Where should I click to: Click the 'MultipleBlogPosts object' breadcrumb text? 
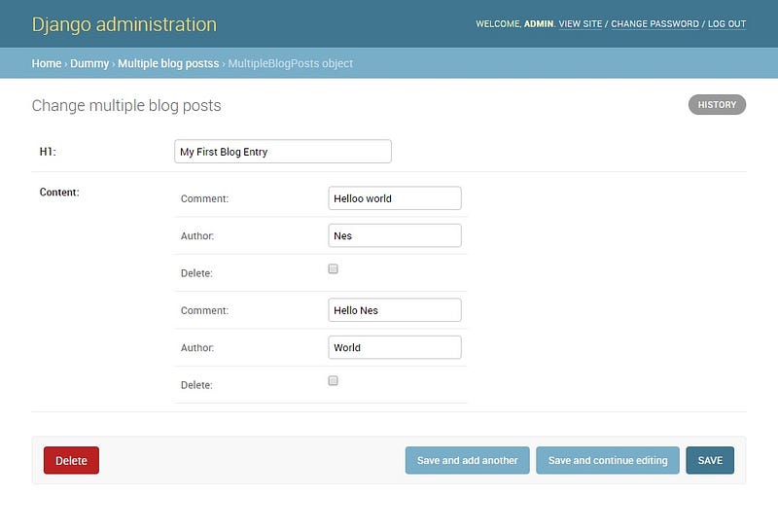pyautogui.click(x=290, y=63)
